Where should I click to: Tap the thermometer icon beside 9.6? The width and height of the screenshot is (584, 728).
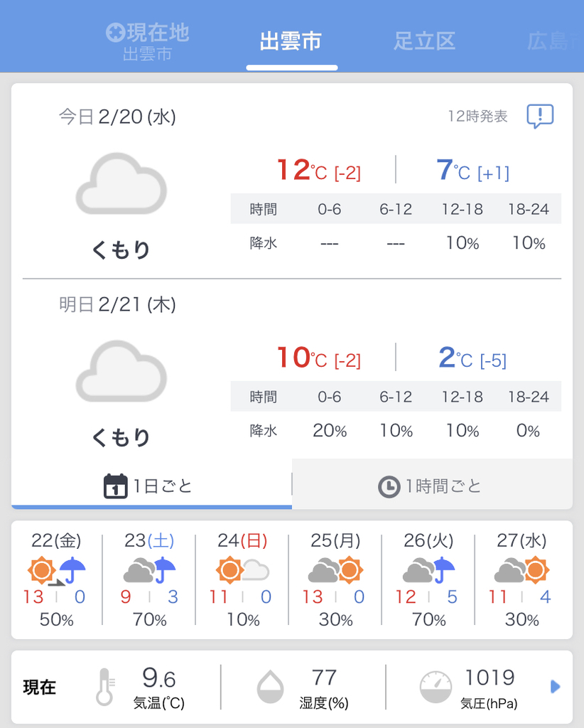click(105, 687)
